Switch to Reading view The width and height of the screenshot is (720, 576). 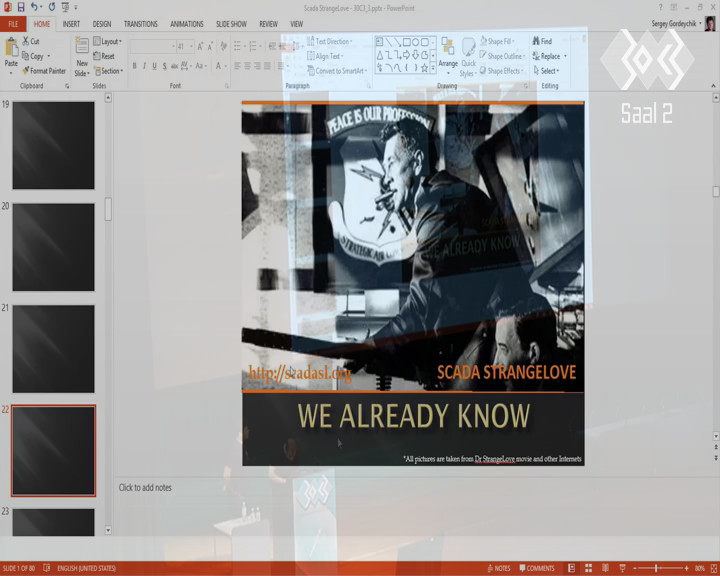point(605,568)
